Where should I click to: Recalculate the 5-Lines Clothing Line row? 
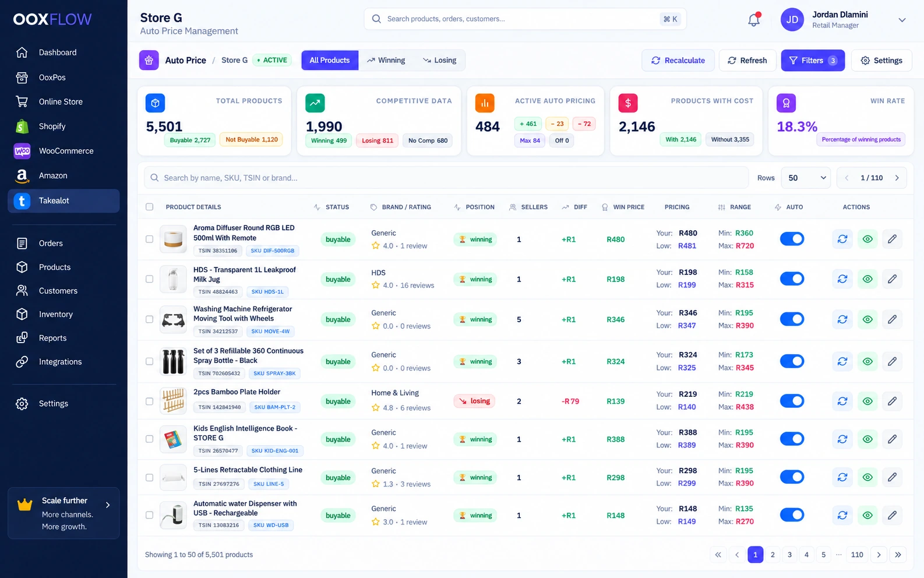click(842, 477)
